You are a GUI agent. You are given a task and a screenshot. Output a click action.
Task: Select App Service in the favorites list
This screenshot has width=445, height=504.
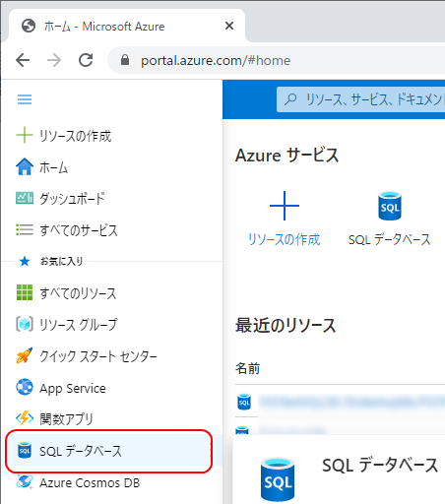[x=73, y=388]
